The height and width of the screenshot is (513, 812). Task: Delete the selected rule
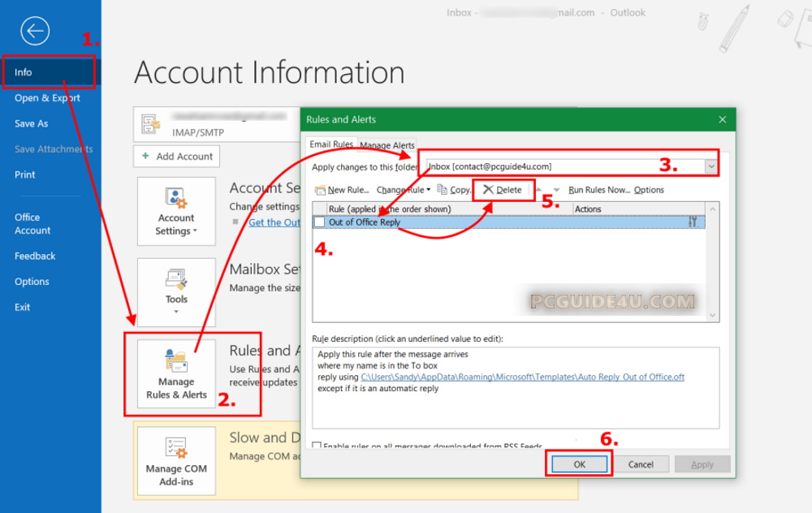tap(503, 190)
